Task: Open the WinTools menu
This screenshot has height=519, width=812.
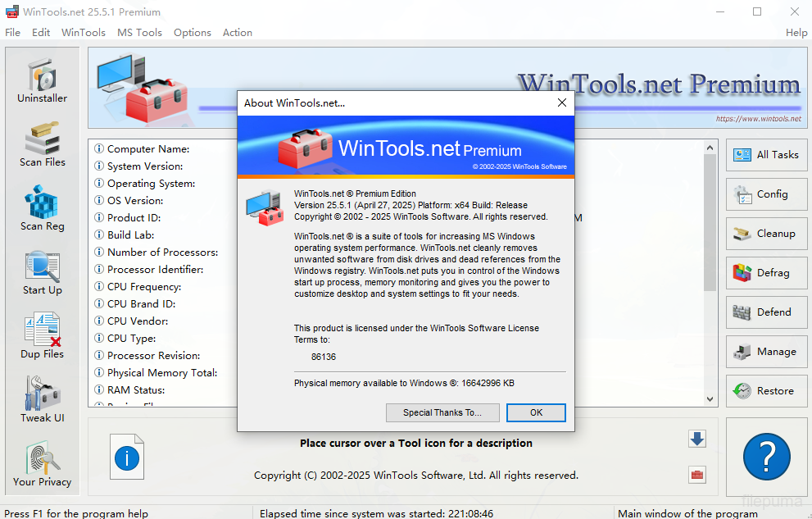Action: pos(84,33)
